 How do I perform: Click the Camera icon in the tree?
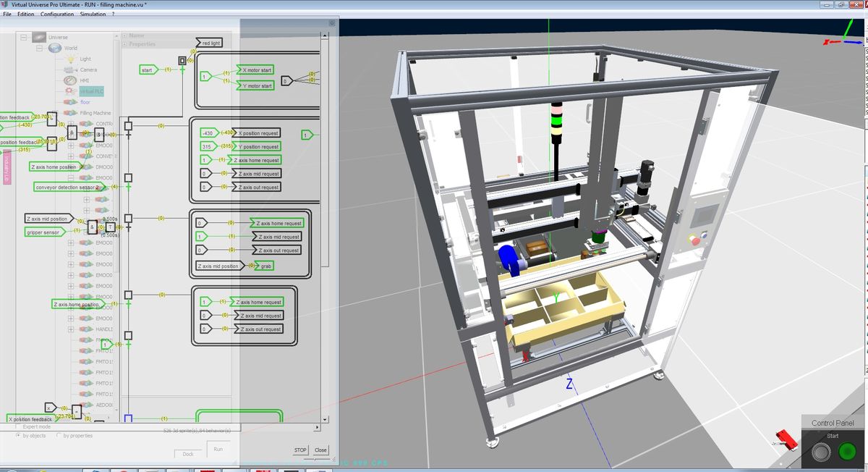point(70,69)
